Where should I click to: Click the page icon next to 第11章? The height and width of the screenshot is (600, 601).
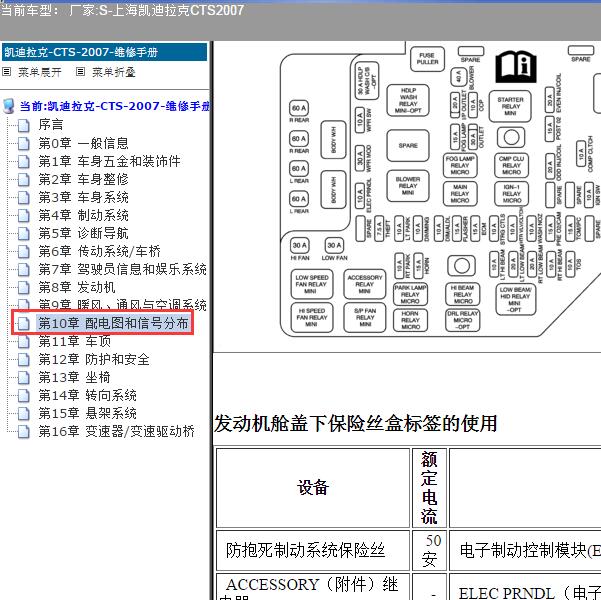24,341
